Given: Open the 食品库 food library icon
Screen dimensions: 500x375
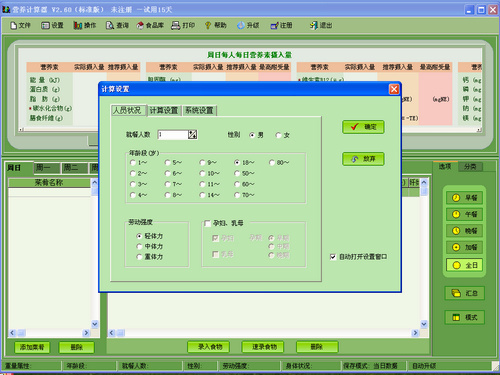Looking at the screenshot, I should [150, 25].
